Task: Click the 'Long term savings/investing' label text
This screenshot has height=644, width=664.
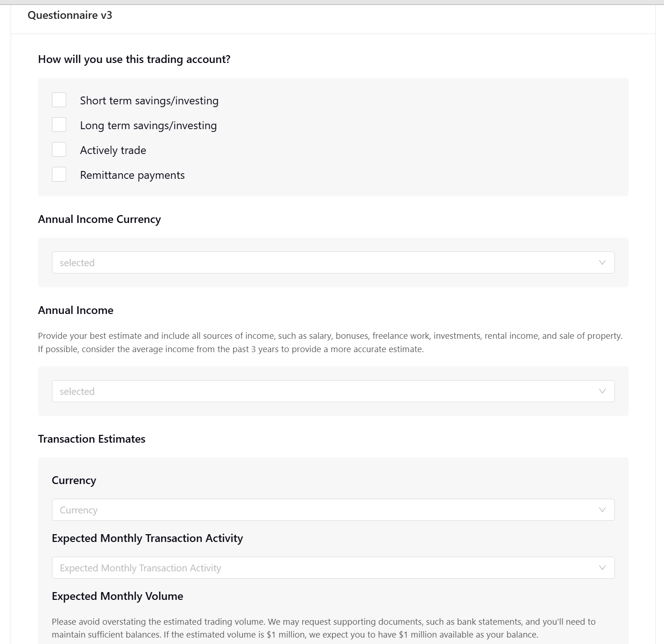Action: click(148, 125)
